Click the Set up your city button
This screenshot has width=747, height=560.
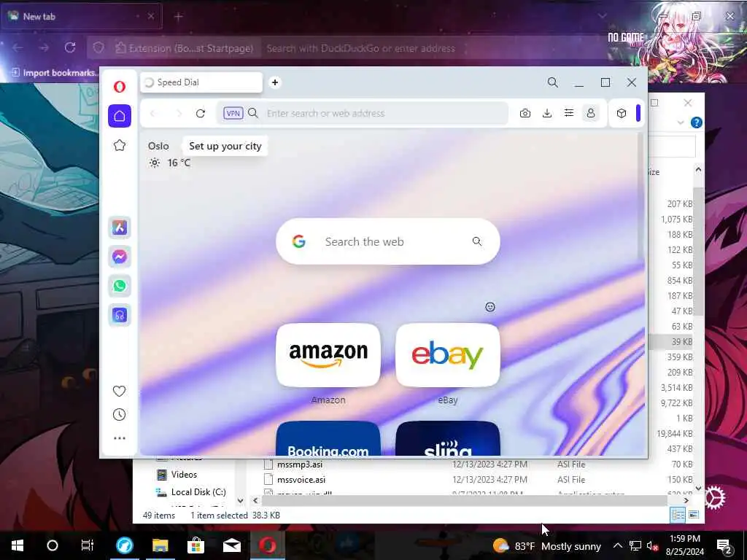pyautogui.click(x=225, y=146)
